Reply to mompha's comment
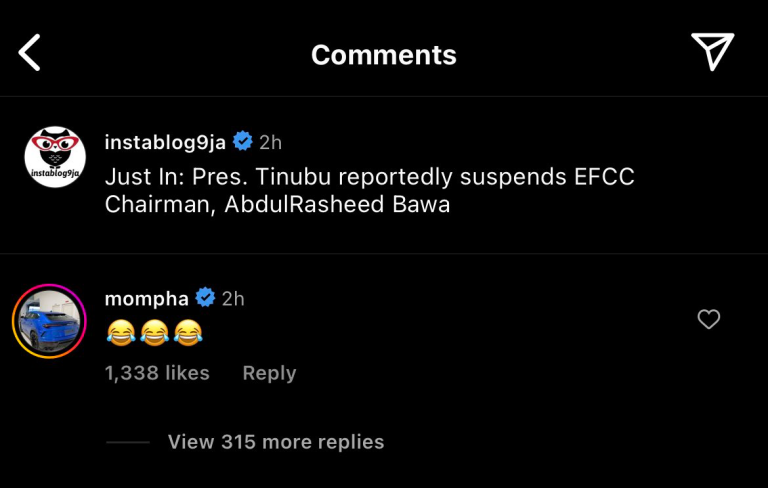 pos(269,373)
